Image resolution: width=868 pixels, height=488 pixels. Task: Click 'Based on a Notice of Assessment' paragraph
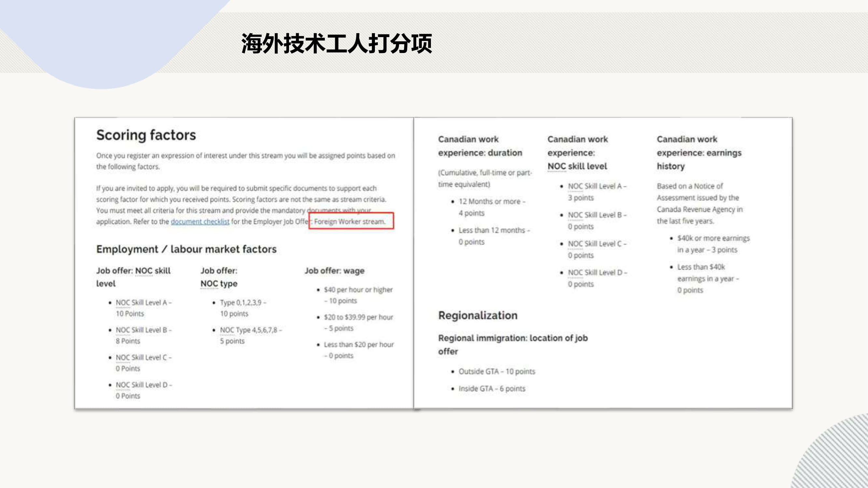coord(699,203)
